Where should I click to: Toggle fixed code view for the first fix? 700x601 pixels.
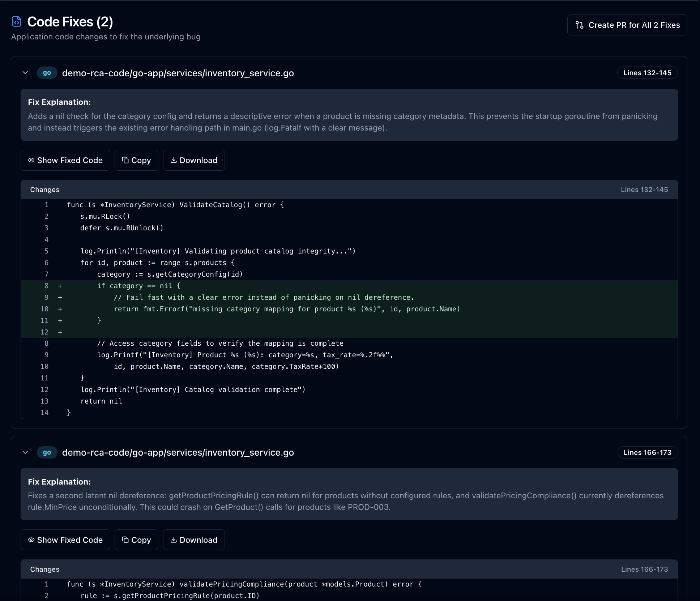[65, 160]
